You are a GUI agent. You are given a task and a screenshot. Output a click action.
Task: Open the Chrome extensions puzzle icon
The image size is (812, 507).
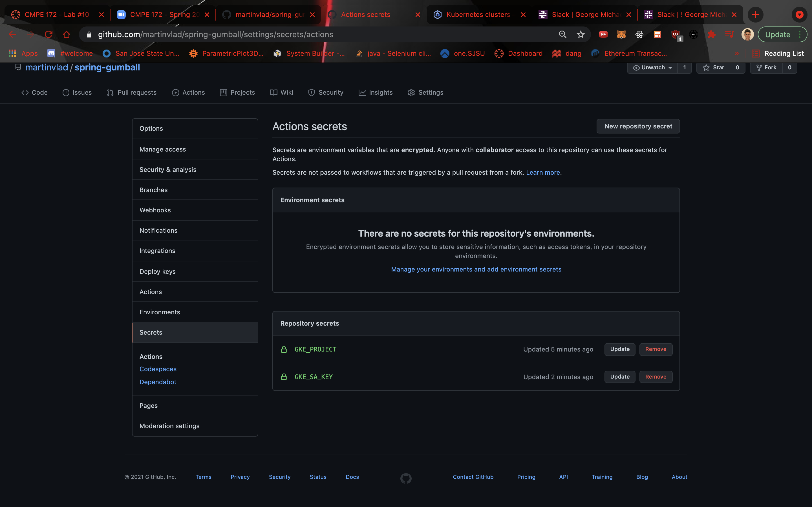coord(711,35)
